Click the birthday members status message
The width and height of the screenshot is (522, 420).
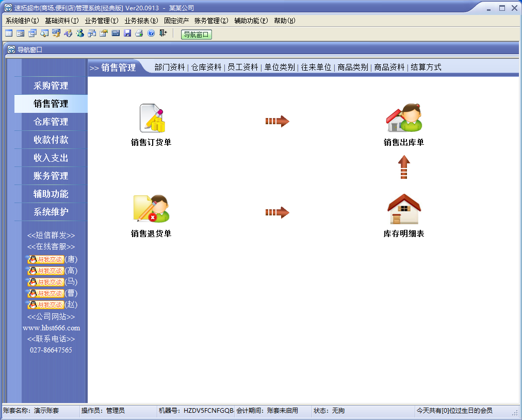(454, 411)
